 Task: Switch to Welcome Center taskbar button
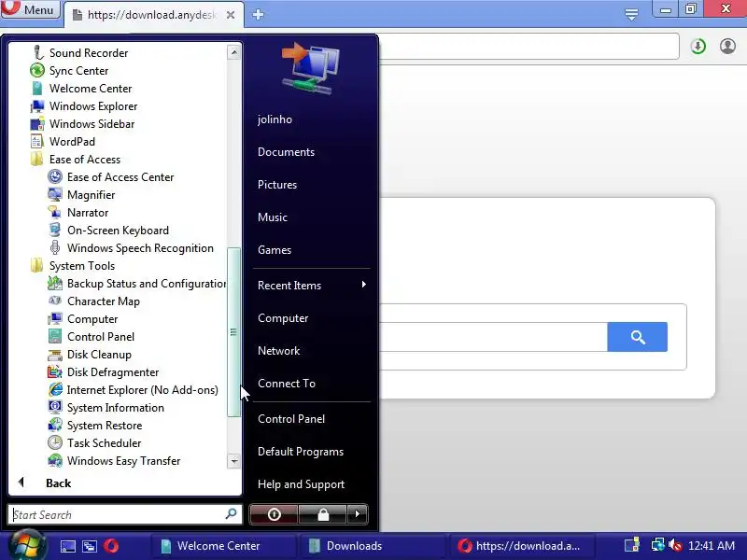coord(223,546)
